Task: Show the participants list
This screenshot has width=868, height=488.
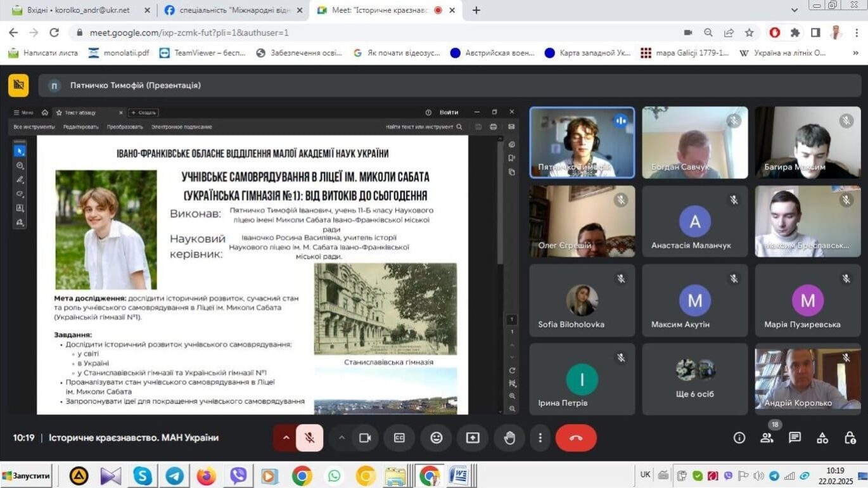Action: coord(767,438)
